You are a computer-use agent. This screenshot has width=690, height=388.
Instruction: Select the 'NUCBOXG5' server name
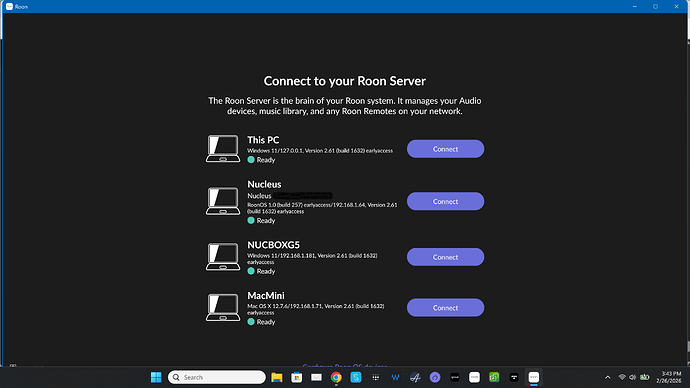pos(273,245)
